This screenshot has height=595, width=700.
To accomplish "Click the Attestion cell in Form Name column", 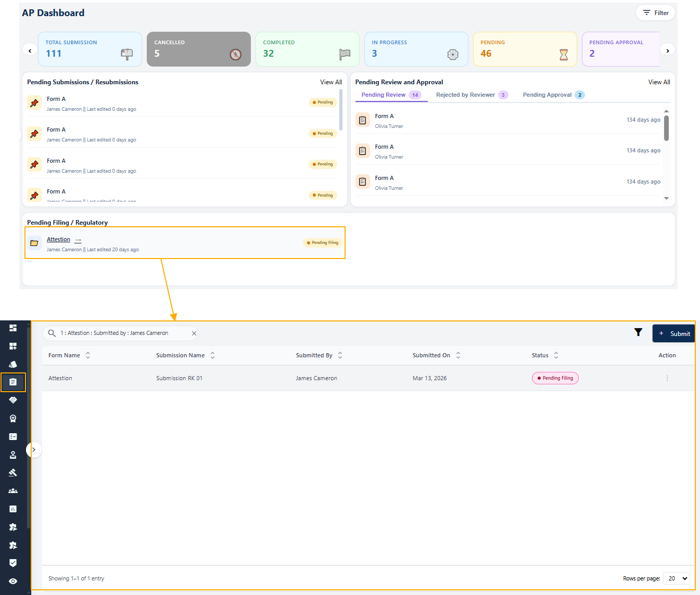I will pyautogui.click(x=60, y=378).
